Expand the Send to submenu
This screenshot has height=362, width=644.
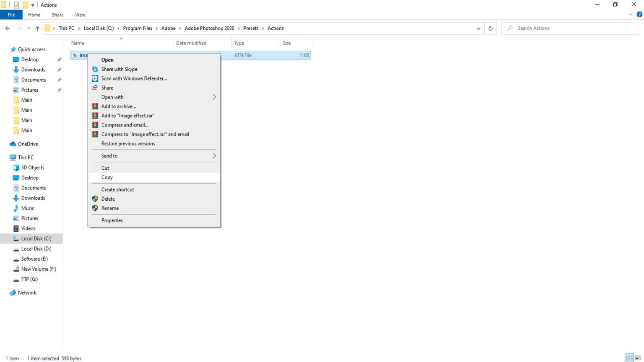click(214, 155)
